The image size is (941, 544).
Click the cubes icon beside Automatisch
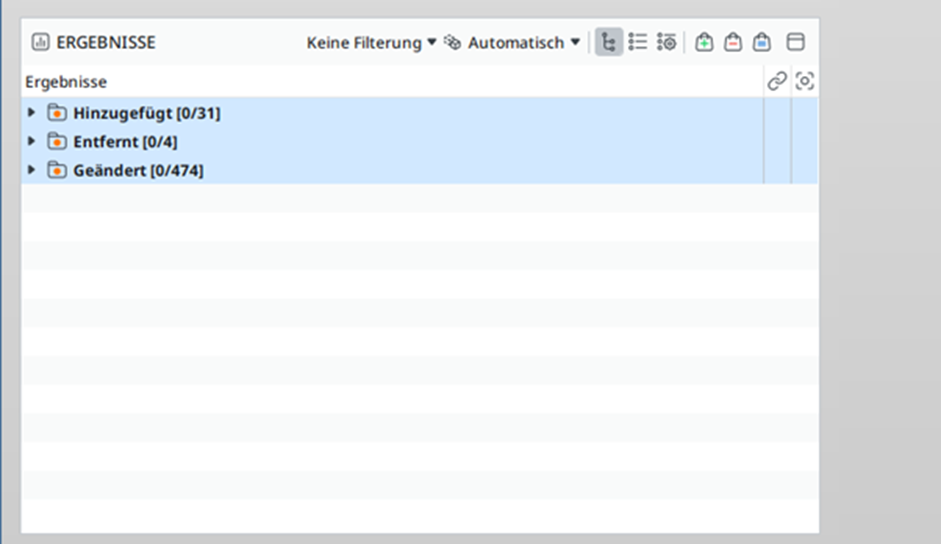[x=452, y=42]
